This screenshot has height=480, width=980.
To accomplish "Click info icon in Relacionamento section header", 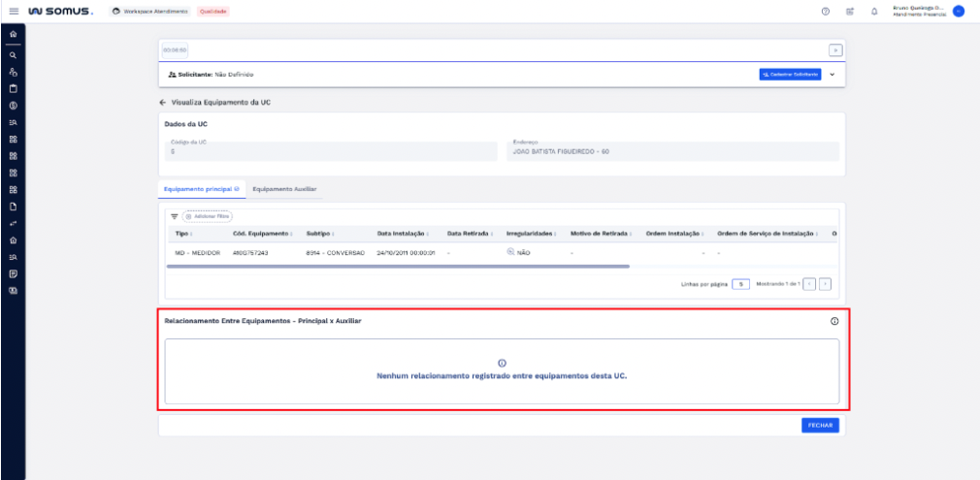I will pyautogui.click(x=834, y=321).
